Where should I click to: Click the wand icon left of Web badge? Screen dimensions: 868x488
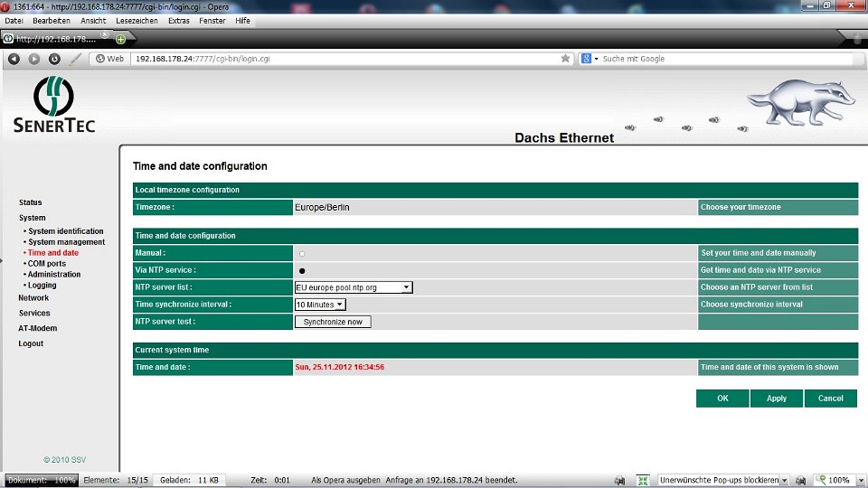76,59
